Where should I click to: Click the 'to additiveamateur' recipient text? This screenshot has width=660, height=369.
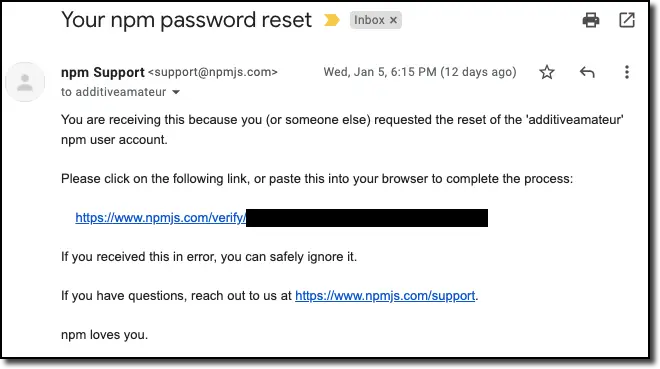(114, 92)
